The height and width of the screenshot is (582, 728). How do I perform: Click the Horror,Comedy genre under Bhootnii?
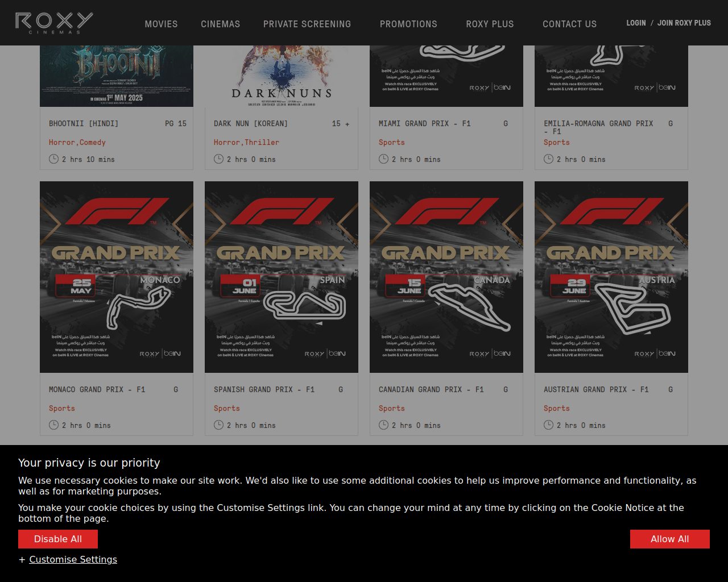point(77,143)
